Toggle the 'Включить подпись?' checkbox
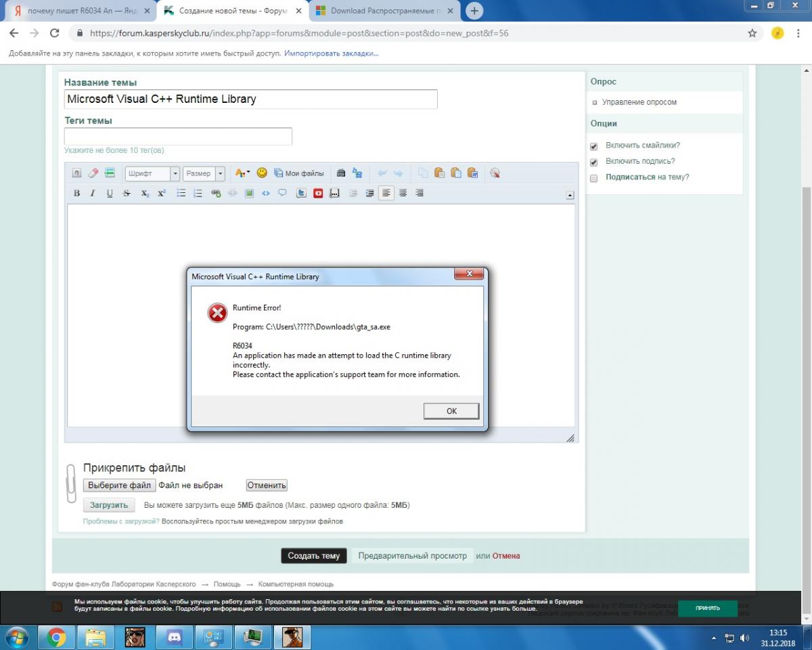 pyautogui.click(x=594, y=162)
